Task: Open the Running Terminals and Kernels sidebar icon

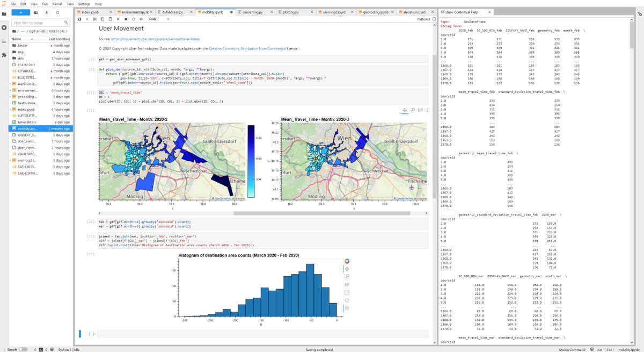Action: pyautogui.click(x=4, y=27)
